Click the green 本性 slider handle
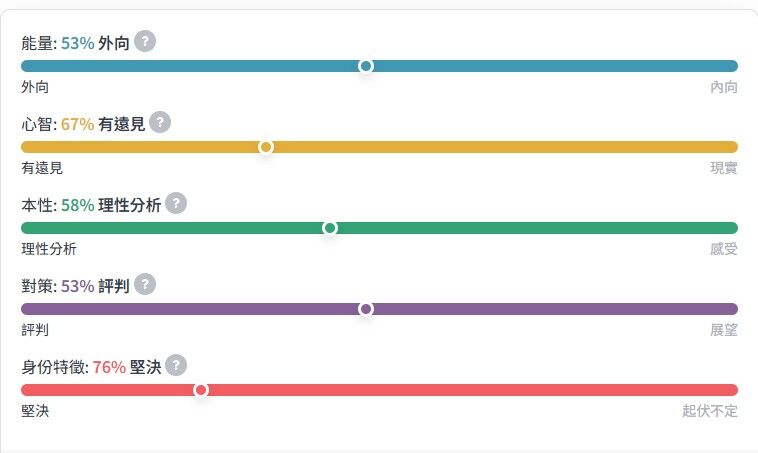The width and height of the screenshot is (758, 453). [330, 228]
